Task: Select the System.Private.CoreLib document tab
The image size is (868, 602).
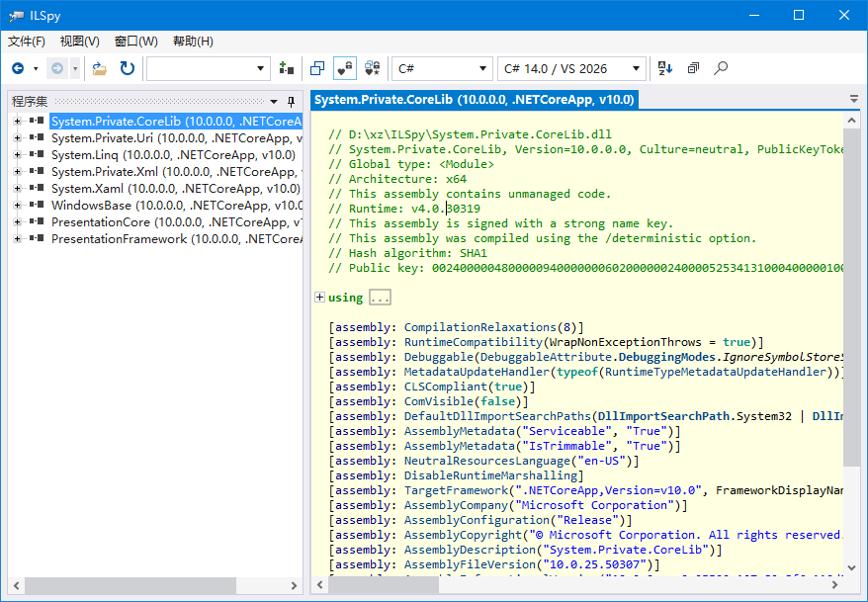Action: click(x=474, y=100)
